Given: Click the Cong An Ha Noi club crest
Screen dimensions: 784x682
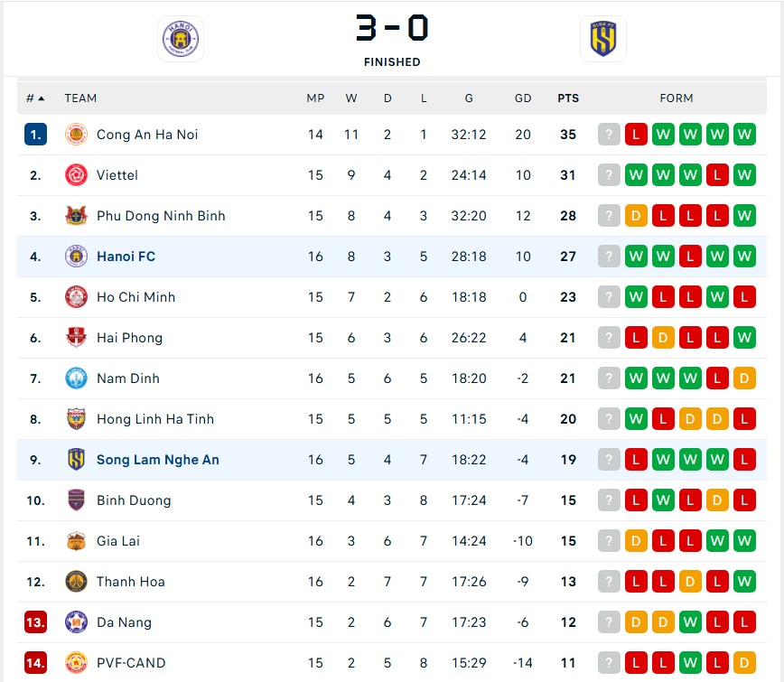Looking at the screenshot, I should click(x=77, y=134).
